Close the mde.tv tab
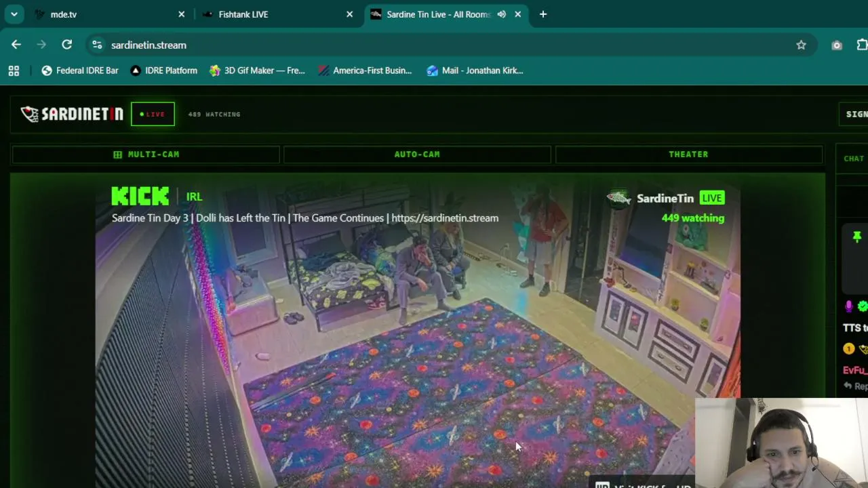868x488 pixels. pos(181,14)
